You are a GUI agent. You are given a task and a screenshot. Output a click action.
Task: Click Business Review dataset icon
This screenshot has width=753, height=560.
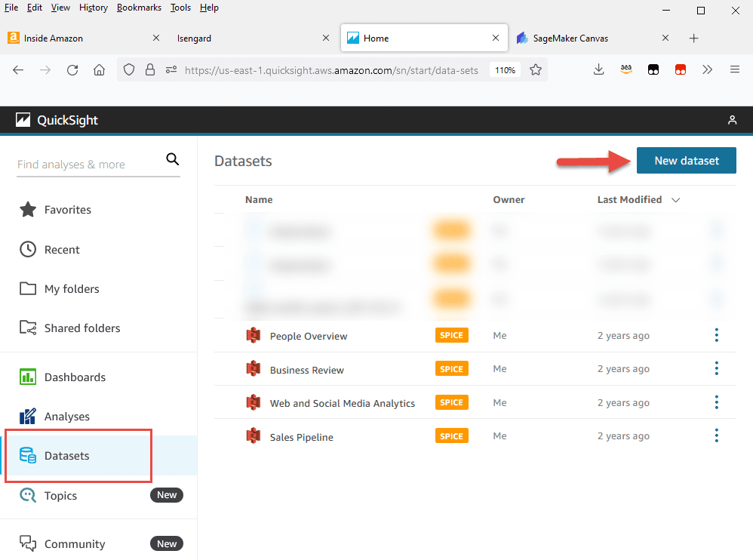tap(253, 369)
